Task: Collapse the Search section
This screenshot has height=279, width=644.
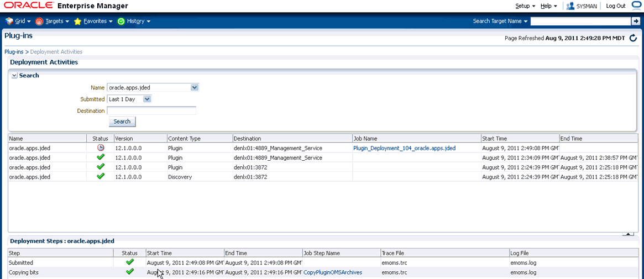Action: coord(14,76)
